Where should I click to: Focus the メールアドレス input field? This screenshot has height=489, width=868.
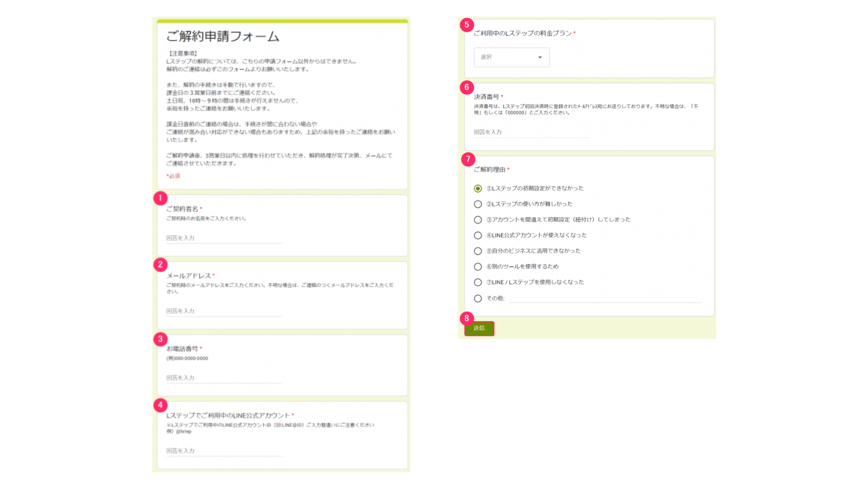click(x=224, y=311)
